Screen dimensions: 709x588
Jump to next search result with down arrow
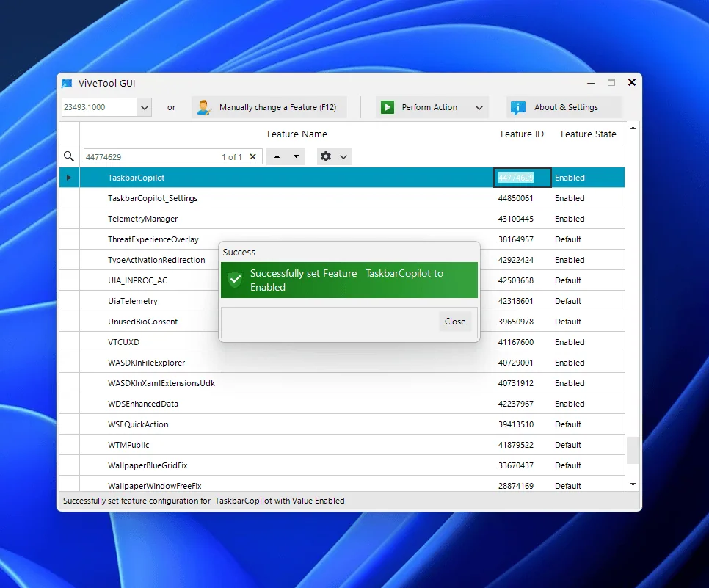point(296,156)
